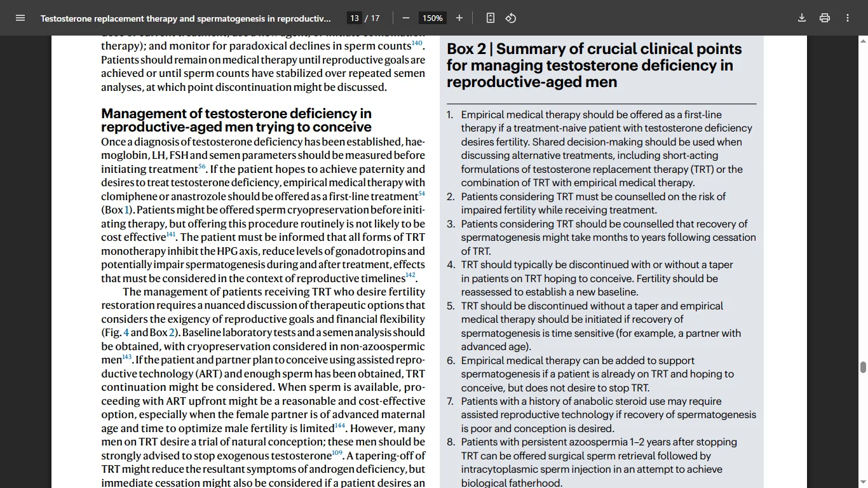Image resolution: width=868 pixels, height=488 pixels.
Task: Click the document title in toolbar
Action: click(x=186, y=18)
